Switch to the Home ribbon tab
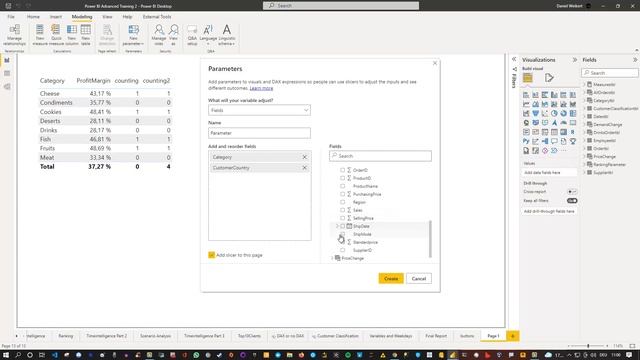 (x=33, y=17)
